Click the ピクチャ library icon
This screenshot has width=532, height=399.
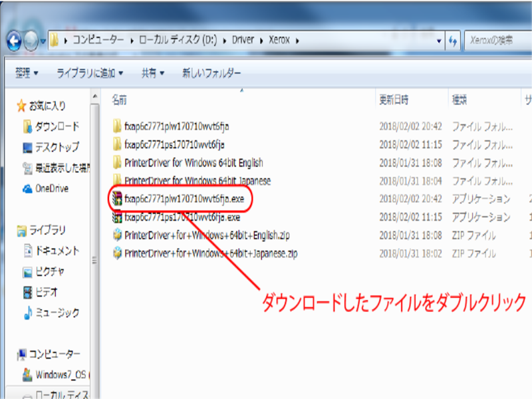pos(27,272)
